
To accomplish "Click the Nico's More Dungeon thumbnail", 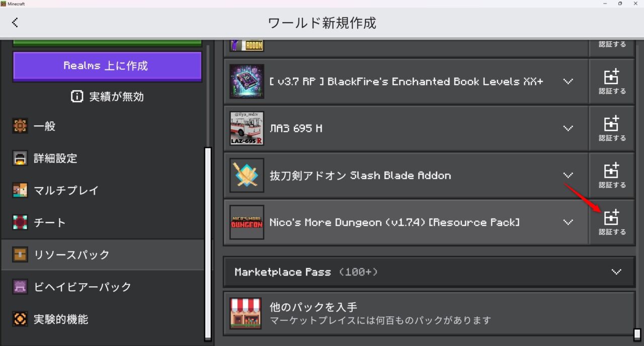I will [x=247, y=222].
